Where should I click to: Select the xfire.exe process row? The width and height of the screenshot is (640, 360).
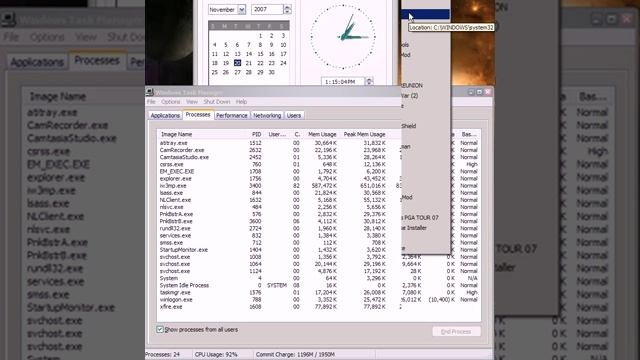click(318, 307)
